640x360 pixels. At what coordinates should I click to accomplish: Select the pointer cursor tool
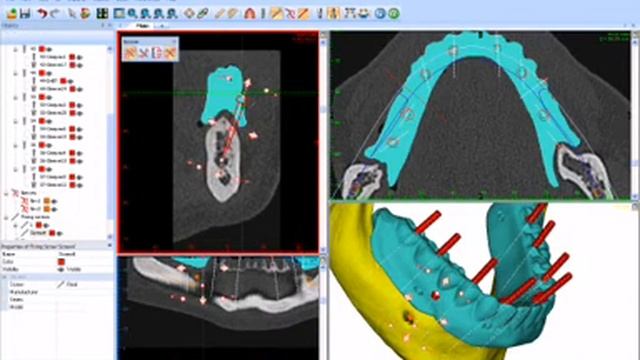click(x=72, y=13)
